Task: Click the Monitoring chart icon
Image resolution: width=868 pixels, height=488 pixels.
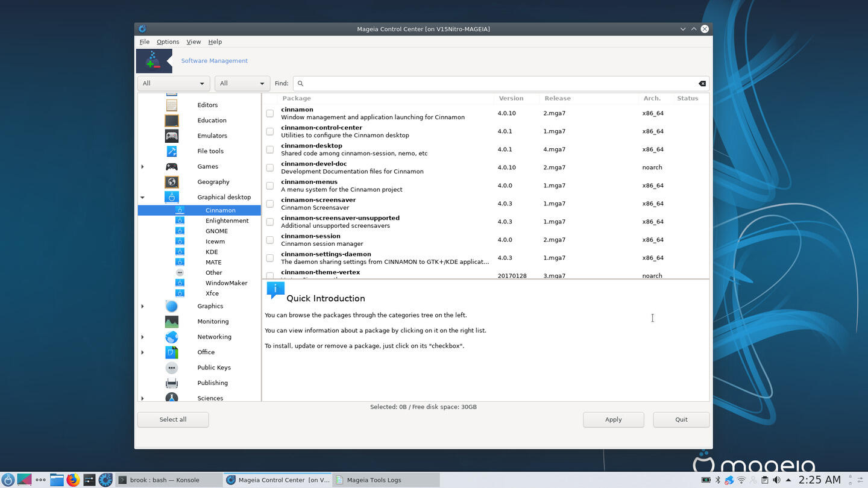Action: pyautogui.click(x=172, y=322)
